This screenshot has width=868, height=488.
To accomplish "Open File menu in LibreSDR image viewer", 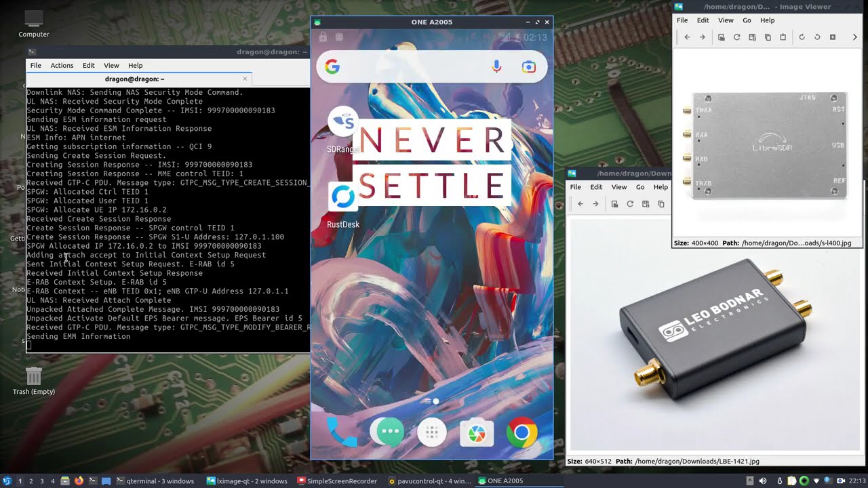I will (x=682, y=20).
